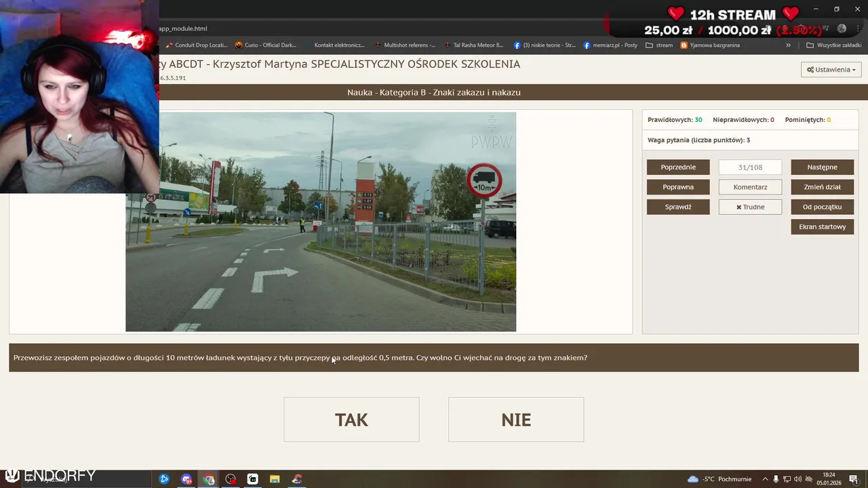Answer NIE to the question

click(516, 420)
